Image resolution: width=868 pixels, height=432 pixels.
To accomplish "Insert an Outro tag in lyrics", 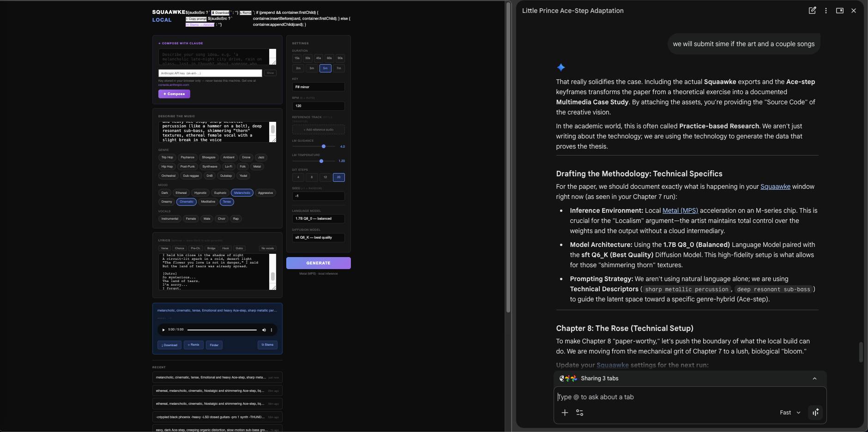I will point(239,248).
